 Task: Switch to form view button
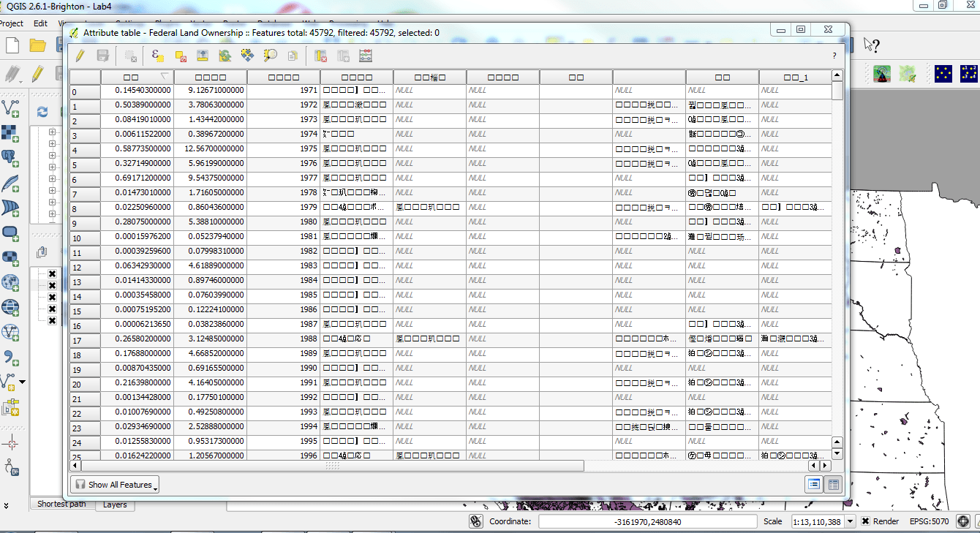814,484
